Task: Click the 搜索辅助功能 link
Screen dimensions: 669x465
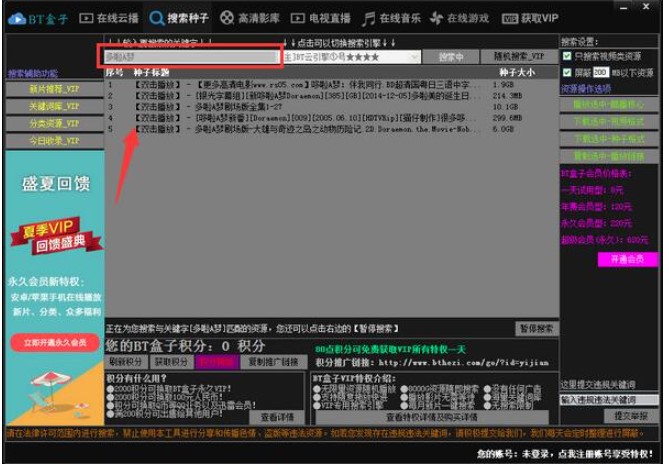Action: tap(33, 73)
